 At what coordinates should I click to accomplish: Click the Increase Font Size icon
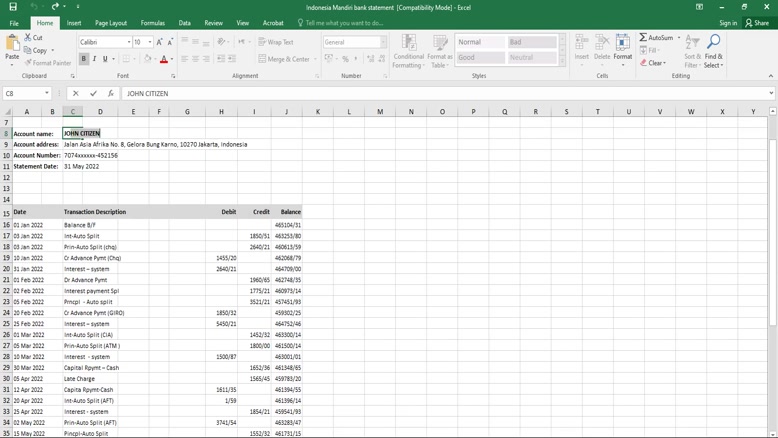[161, 42]
